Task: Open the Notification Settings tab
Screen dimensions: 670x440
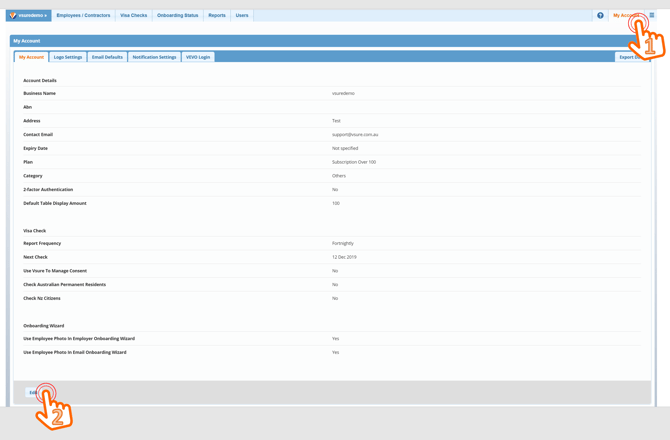Action: pos(154,57)
